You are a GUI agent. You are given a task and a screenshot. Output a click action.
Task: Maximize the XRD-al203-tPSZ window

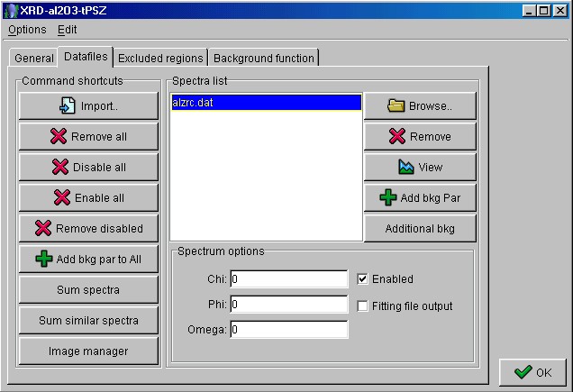tap(543, 10)
